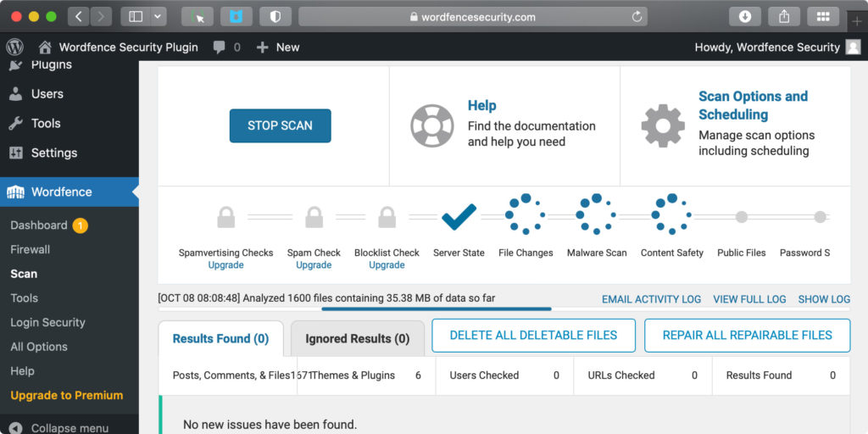Screen dimensions: 868x434
Task: Click the blue cat extension icon
Action: (236, 17)
